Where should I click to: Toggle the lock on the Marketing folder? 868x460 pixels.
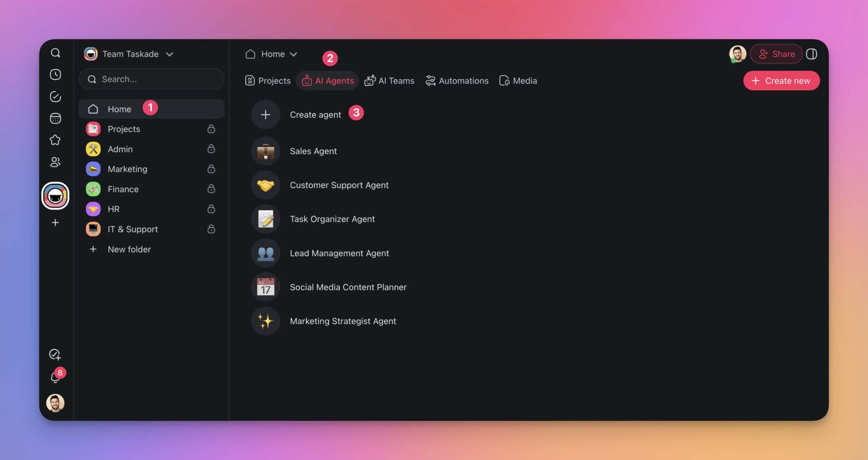(x=211, y=169)
